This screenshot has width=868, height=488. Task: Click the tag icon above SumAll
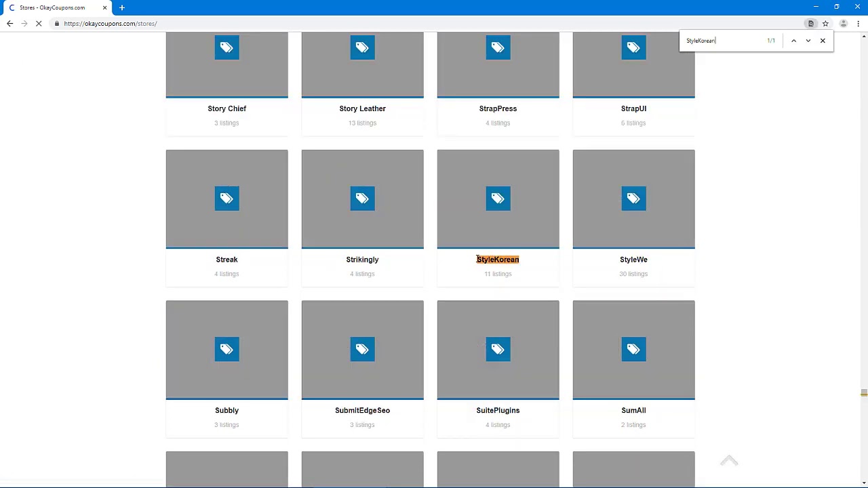click(633, 349)
